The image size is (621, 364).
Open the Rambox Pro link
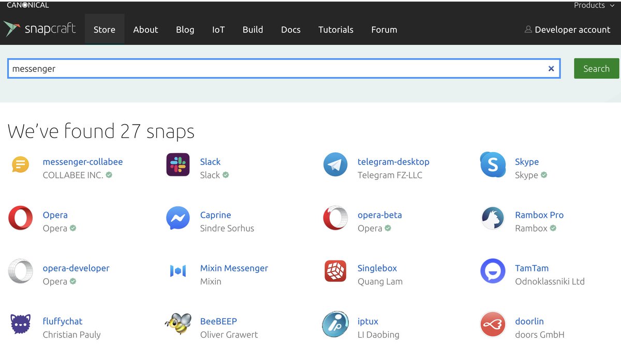(539, 215)
